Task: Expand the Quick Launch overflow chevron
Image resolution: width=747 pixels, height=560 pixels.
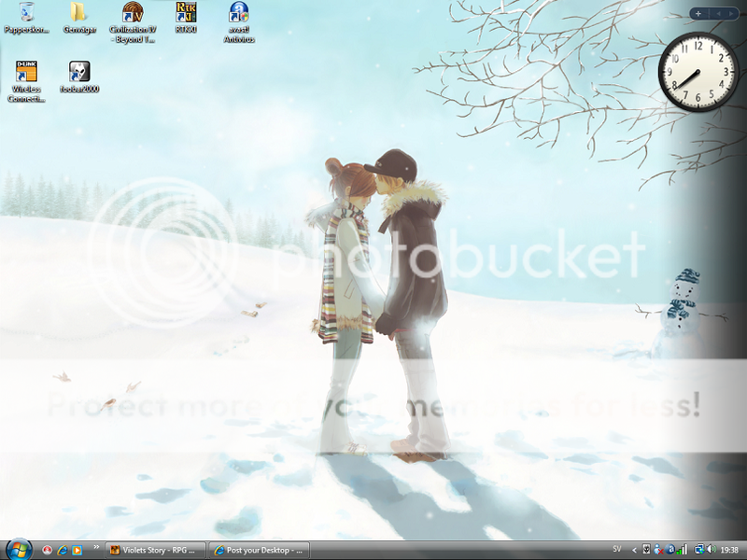Action: pos(95,549)
